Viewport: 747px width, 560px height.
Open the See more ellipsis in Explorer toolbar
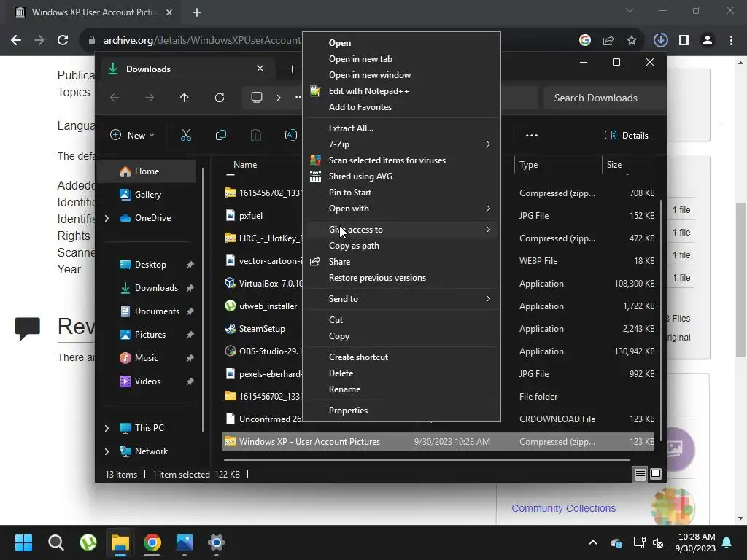coord(532,135)
